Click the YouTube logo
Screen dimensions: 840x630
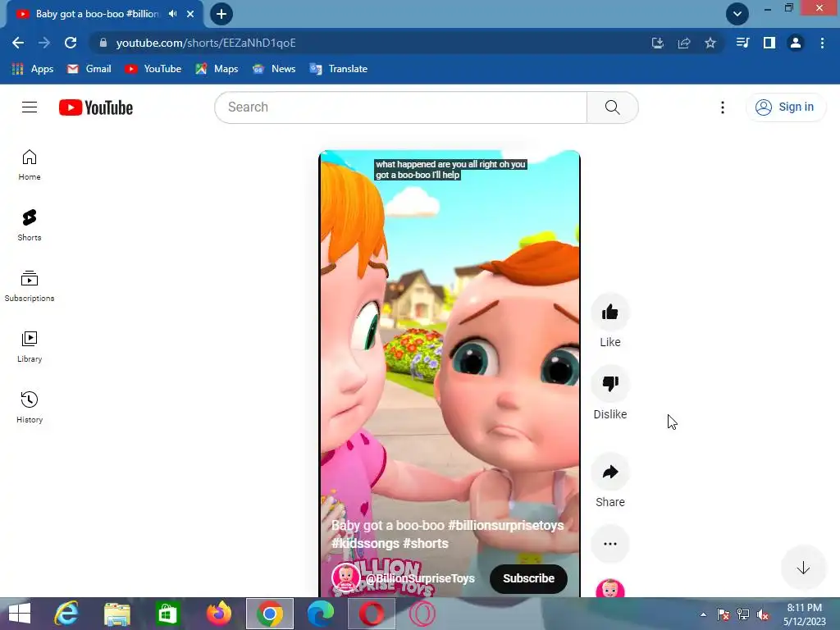[x=96, y=107]
